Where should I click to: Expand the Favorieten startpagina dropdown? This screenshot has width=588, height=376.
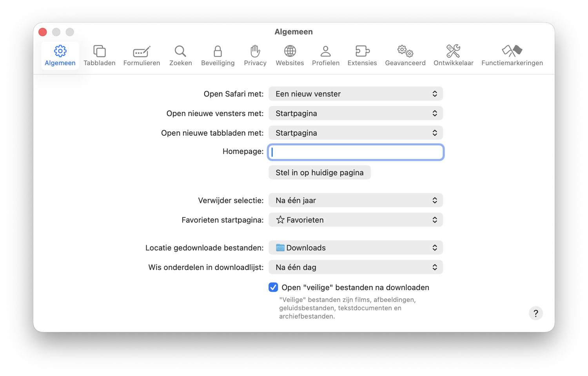[355, 220]
